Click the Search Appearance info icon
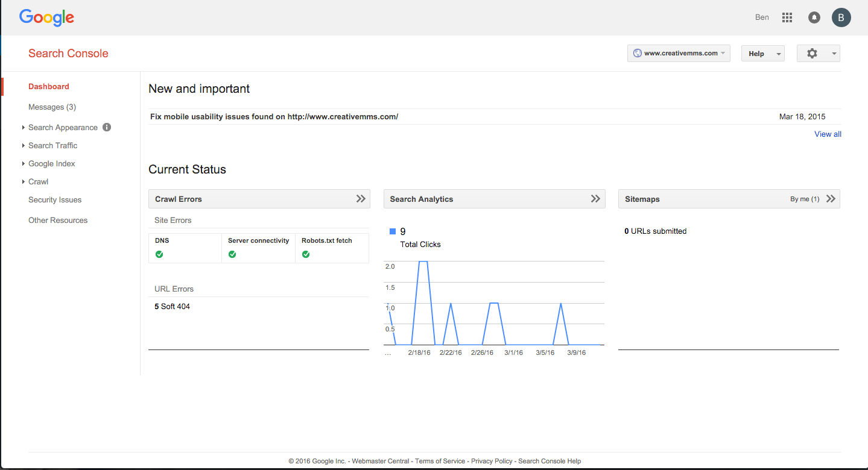The image size is (868, 470). [107, 127]
